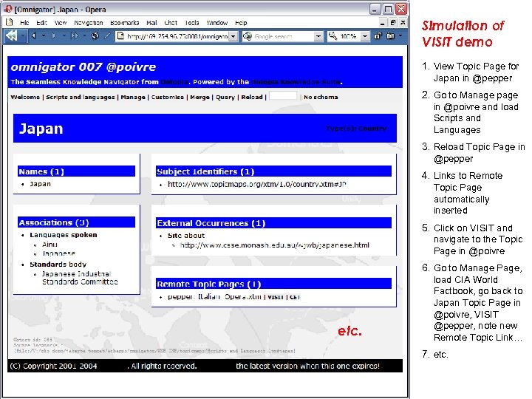
Task: Close the inner document tab
Action: 403,23
